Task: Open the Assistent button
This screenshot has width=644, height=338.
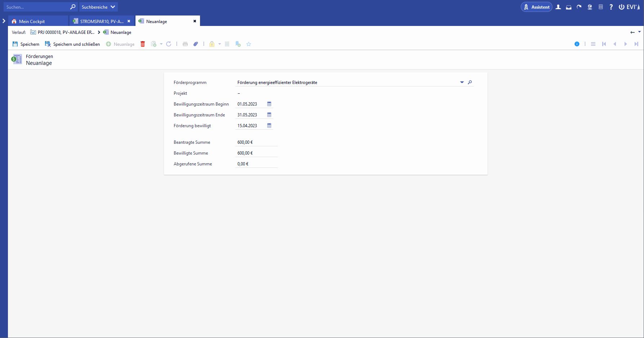Action: [536, 7]
